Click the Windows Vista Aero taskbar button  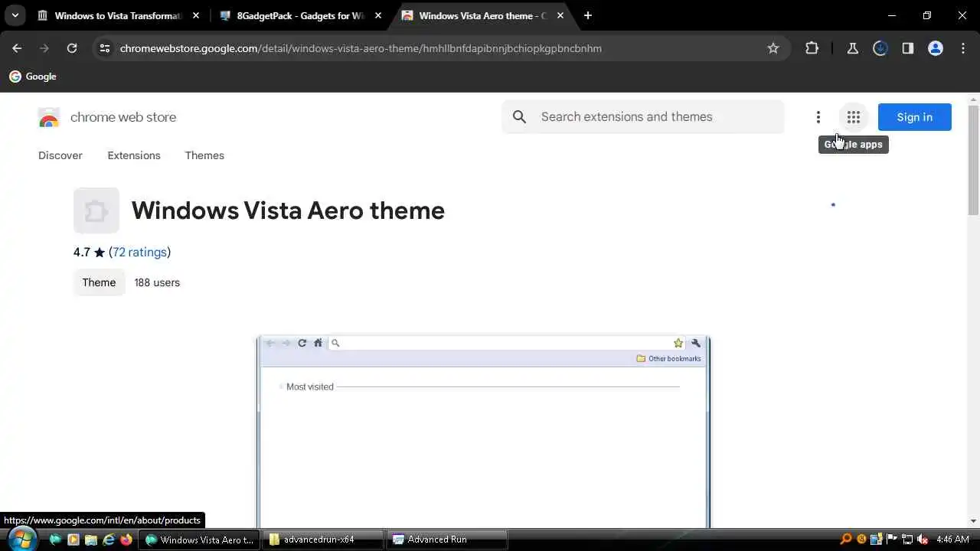point(198,540)
